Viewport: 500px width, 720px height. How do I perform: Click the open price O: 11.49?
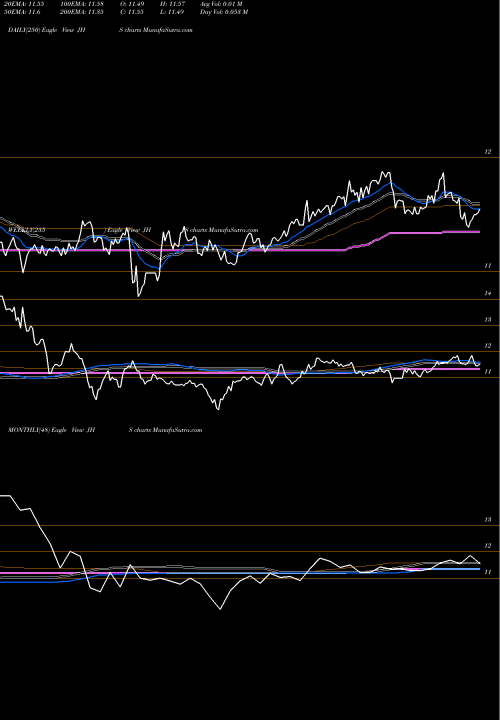132,4
